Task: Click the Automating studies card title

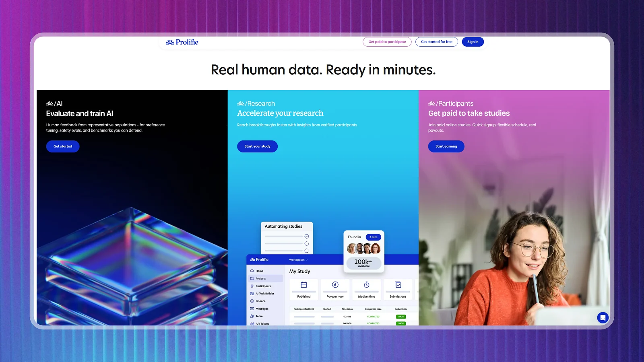Action: pos(283,226)
